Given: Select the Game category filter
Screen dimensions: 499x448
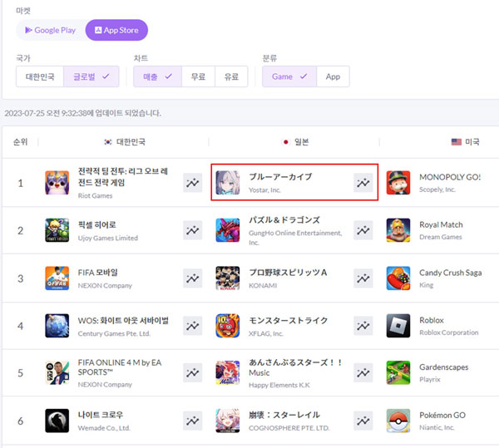Looking at the screenshot, I should [x=289, y=76].
